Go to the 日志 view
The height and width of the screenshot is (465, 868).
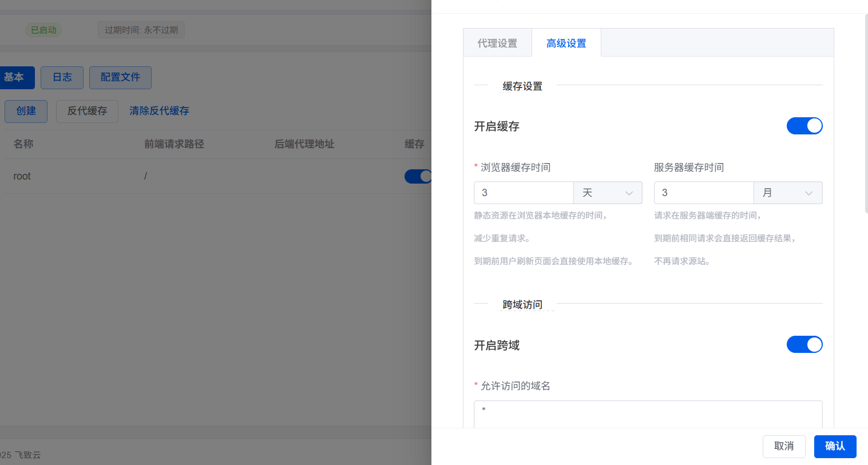[62, 77]
